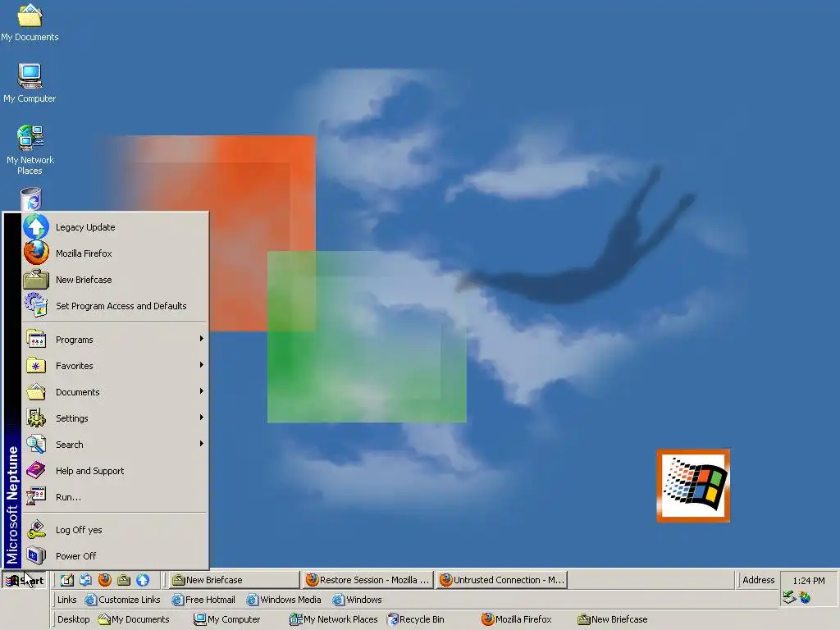840x630 pixels.
Task: Open New Briefcase in the Start menu
Action: click(x=115, y=280)
